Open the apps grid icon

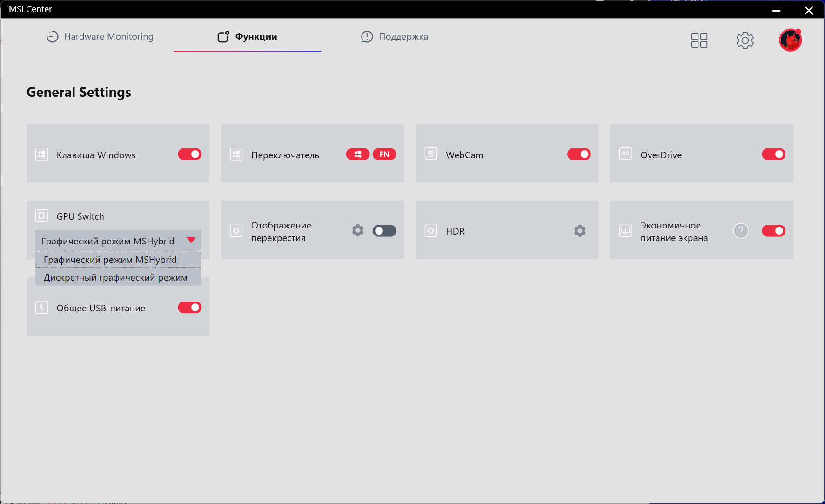(699, 40)
